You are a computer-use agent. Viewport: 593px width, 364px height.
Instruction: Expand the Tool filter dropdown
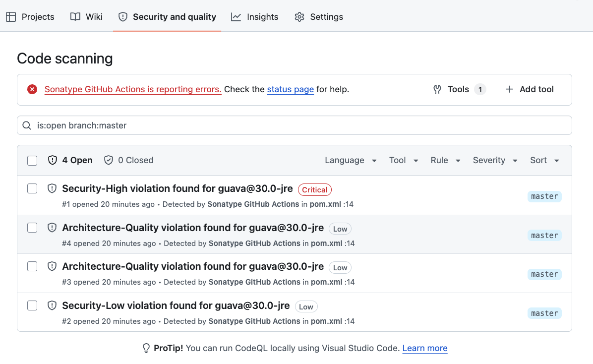[x=404, y=160]
